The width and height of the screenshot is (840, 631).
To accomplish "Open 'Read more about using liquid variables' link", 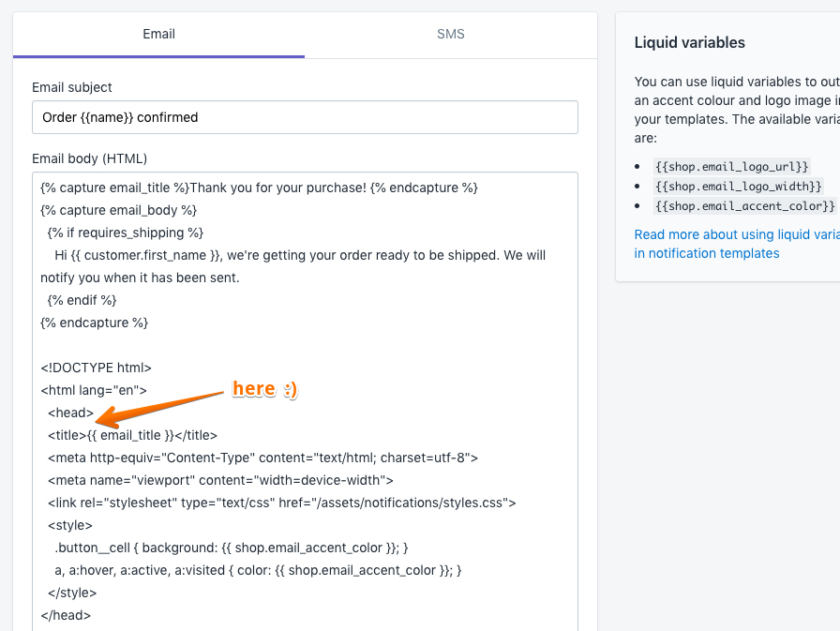I will [x=737, y=244].
